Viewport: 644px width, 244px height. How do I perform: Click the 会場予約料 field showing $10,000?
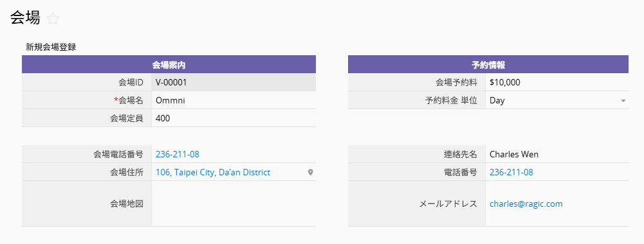pos(557,82)
